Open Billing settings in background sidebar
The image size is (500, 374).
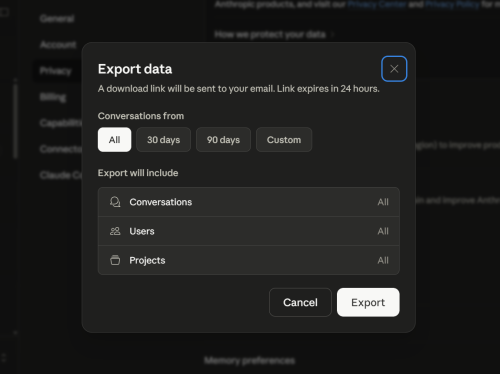click(53, 97)
